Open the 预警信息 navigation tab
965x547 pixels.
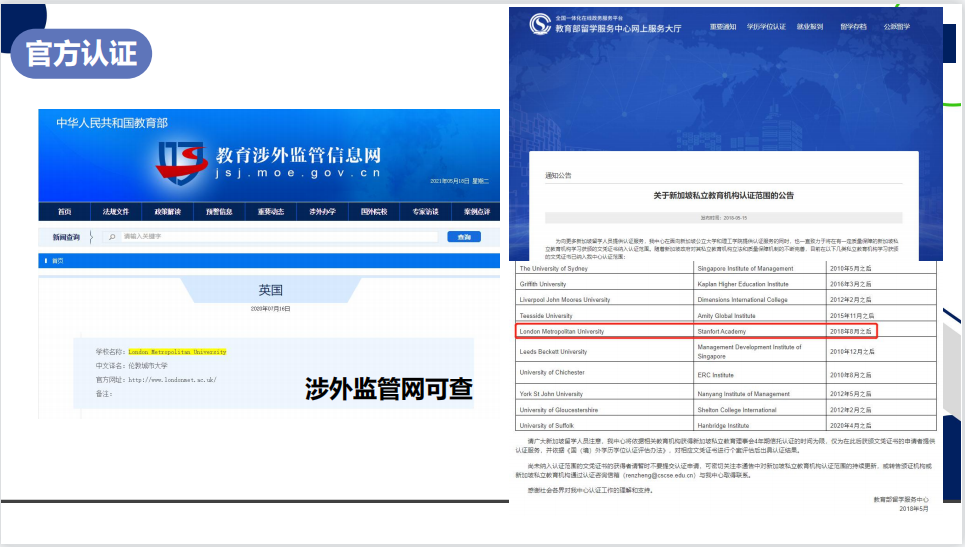219,212
